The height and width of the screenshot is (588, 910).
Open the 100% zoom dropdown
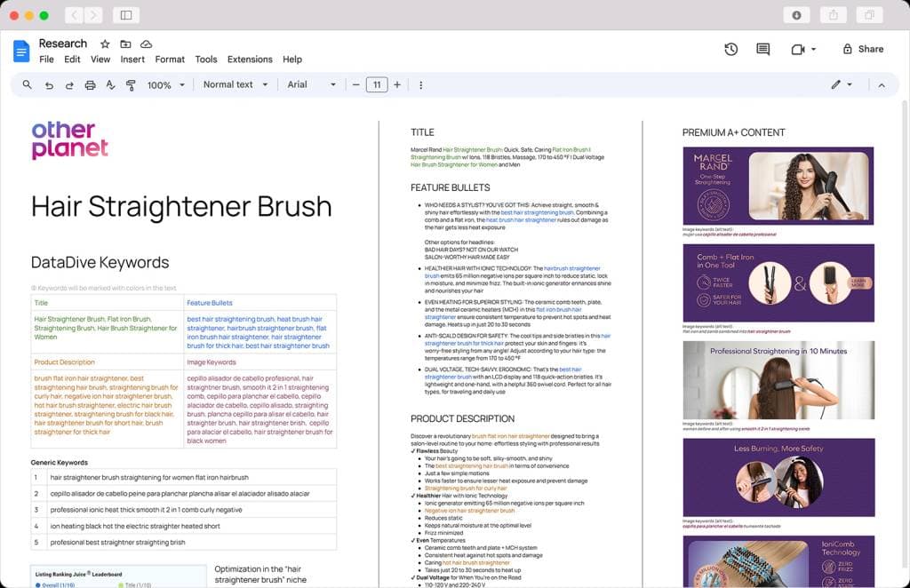[x=166, y=85]
